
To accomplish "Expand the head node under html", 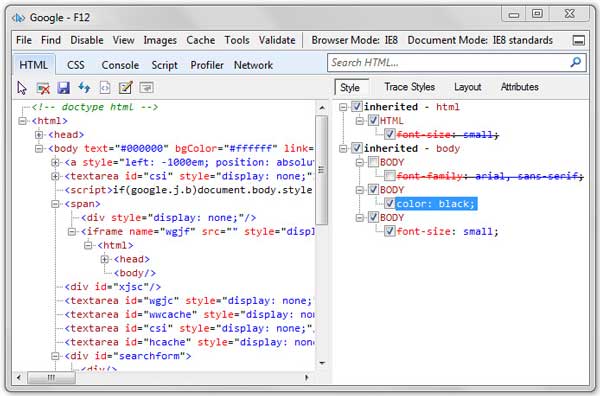I will point(39,135).
